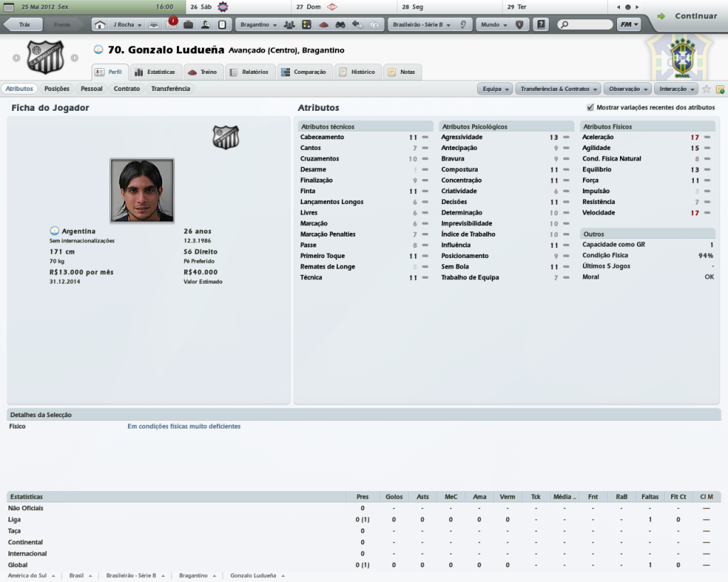The height and width of the screenshot is (582, 728).
Task: Switch to the Estatísticas tab
Action: [155, 72]
